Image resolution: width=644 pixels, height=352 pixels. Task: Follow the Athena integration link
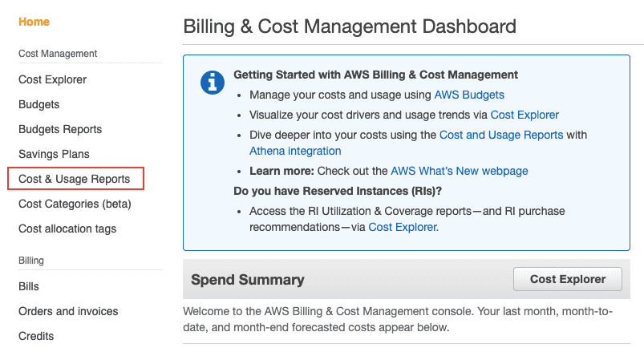point(295,151)
